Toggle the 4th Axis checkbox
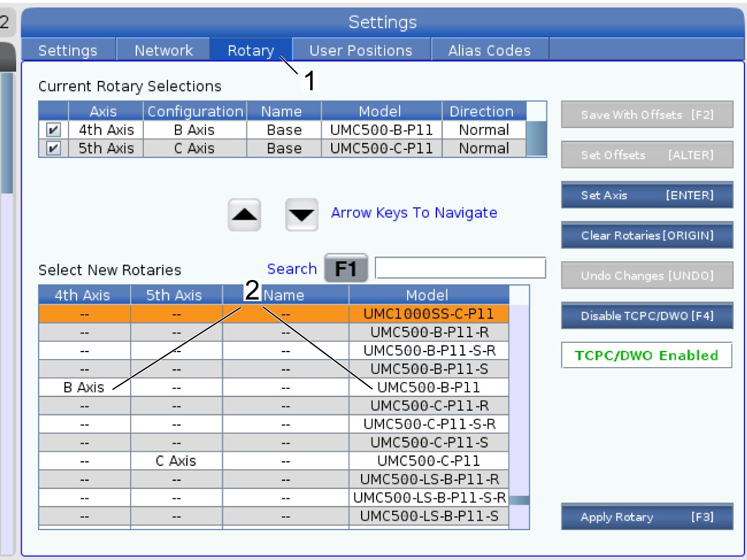The width and height of the screenshot is (747, 560). [54, 130]
